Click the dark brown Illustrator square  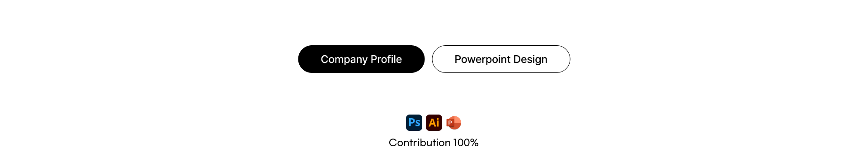(x=434, y=123)
